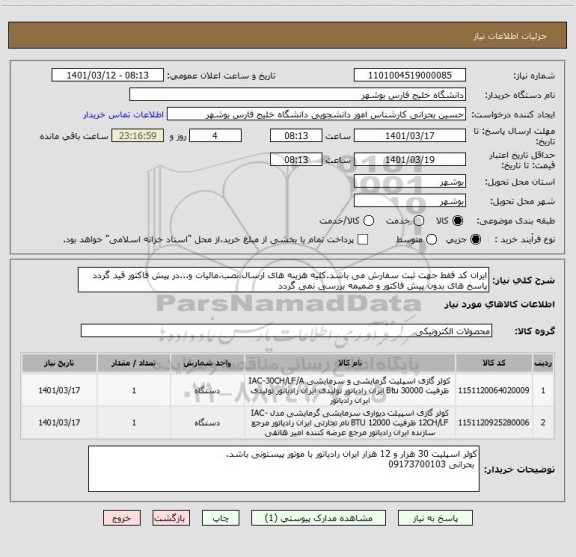Click the response deadline date 1401/03/17 field
Viewport: 576px width, 557px height.
point(410,136)
